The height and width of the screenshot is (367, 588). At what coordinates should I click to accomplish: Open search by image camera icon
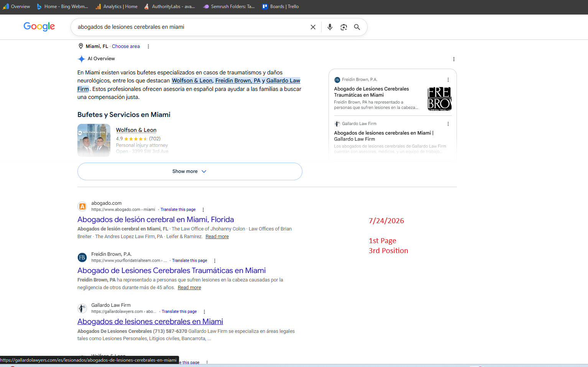344,27
